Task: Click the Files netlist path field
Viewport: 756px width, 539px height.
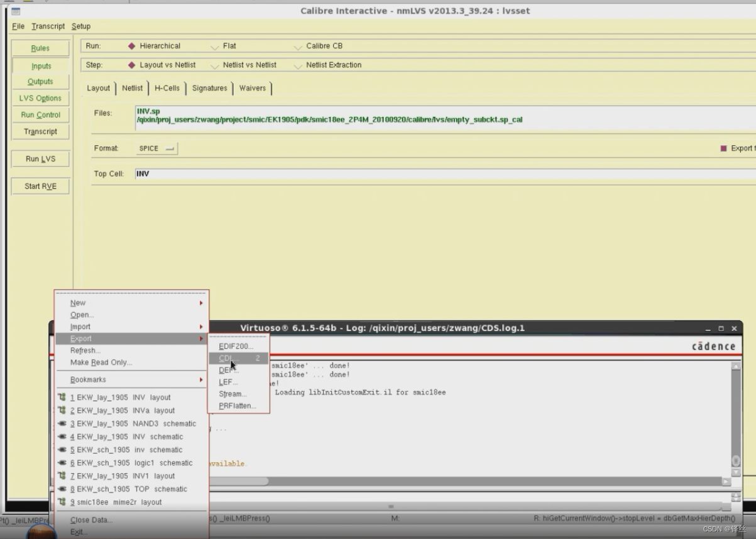Action: (x=445, y=118)
